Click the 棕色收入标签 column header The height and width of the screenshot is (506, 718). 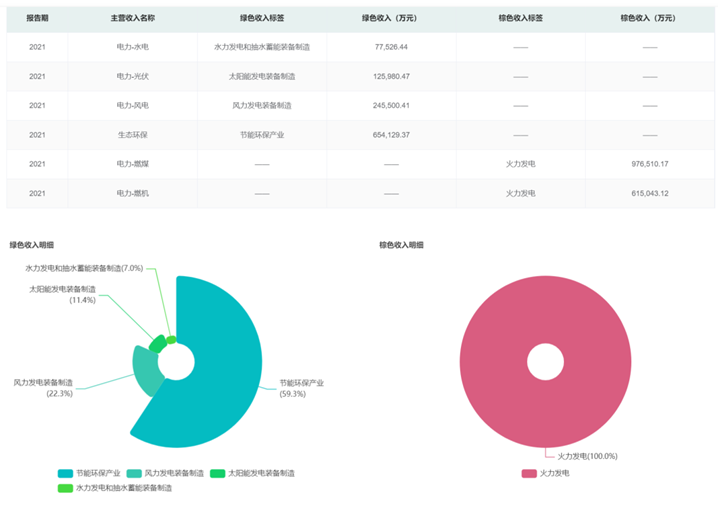point(521,18)
